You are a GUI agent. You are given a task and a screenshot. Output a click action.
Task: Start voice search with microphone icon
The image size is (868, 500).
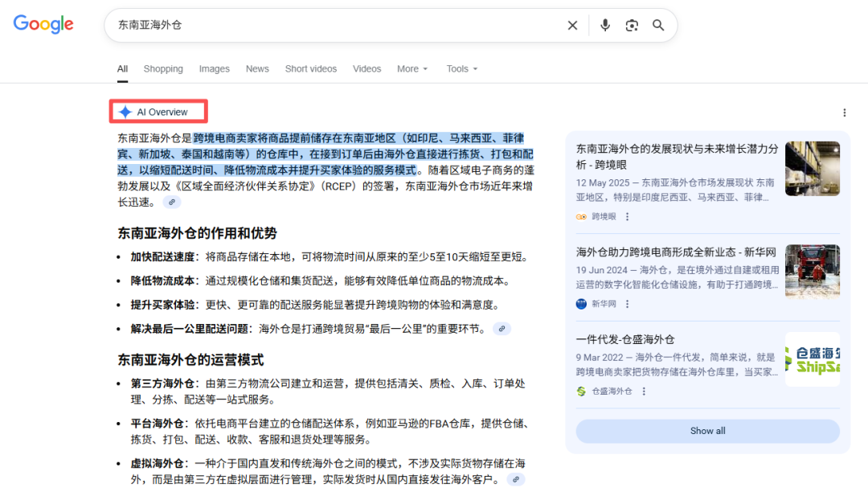[x=605, y=25]
